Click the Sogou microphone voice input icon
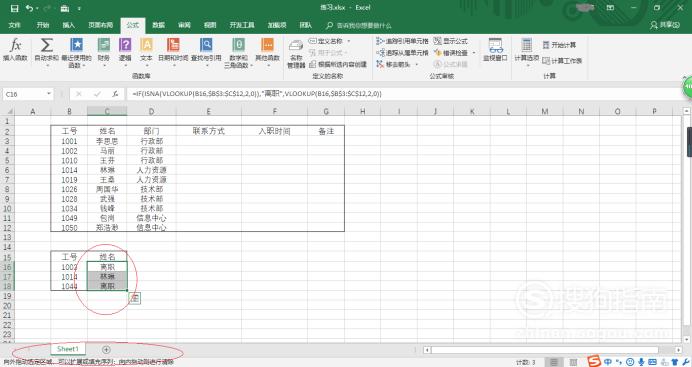The height and width of the screenshot is (367, 692). point(641,362)
